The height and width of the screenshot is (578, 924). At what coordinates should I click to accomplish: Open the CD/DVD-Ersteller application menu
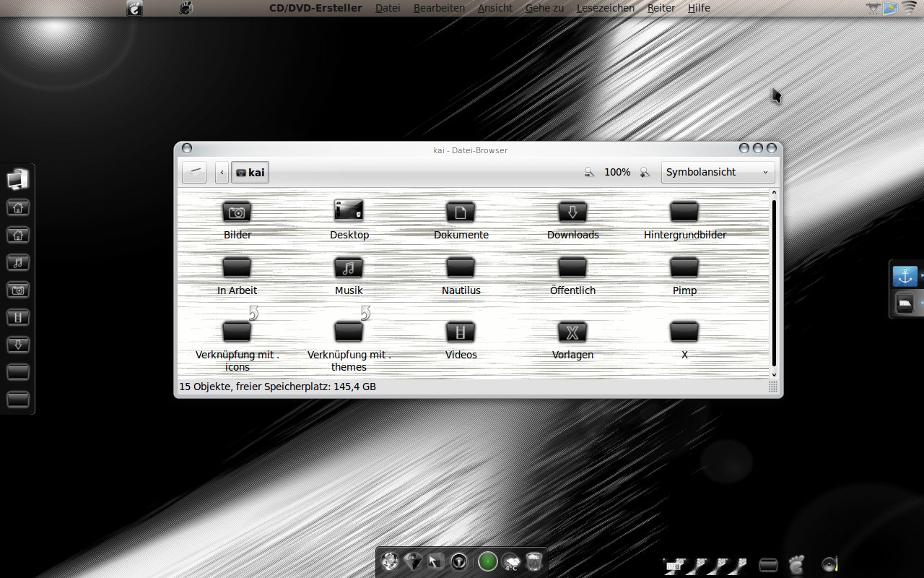pos(315,8)
